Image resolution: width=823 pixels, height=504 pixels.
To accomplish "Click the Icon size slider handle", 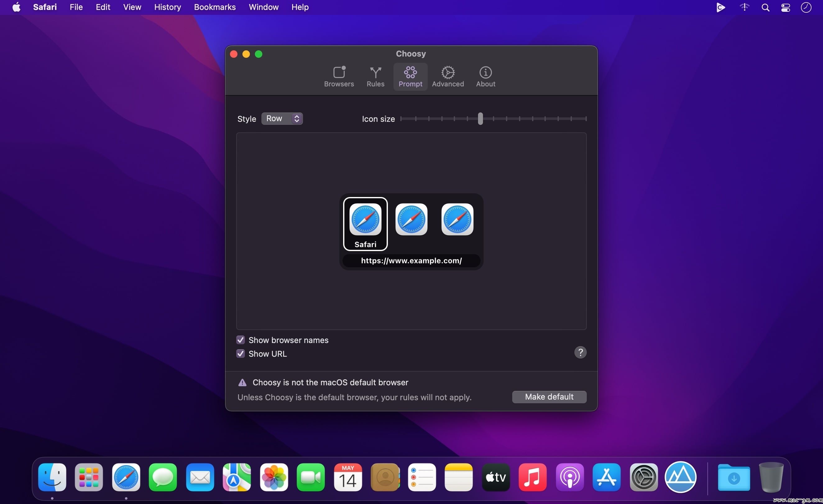I will click(x=480, y=119).
